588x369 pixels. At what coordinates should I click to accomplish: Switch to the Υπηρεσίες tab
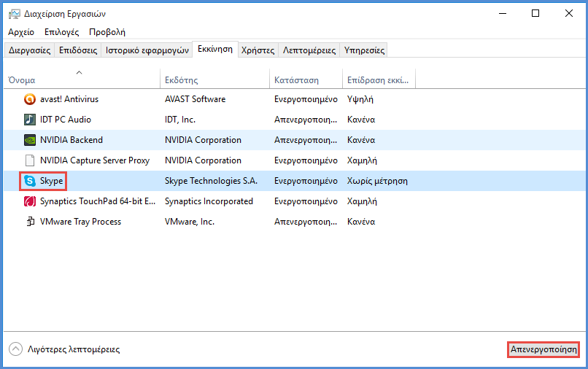click(364, 50)
